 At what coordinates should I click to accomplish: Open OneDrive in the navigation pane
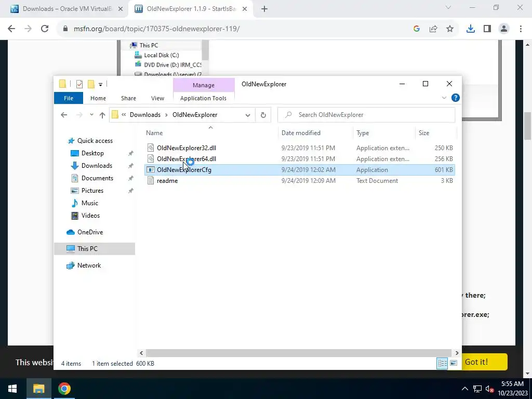tap(90, 232)
